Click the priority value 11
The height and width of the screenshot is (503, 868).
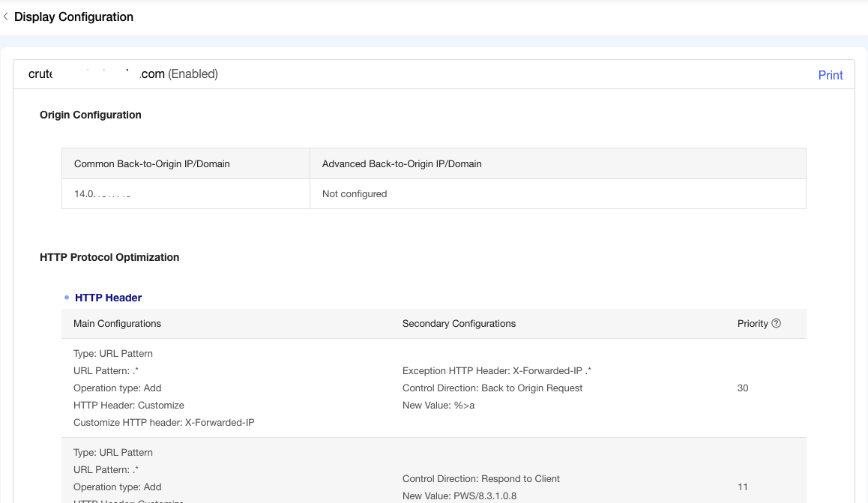click(x=743, y=487)
